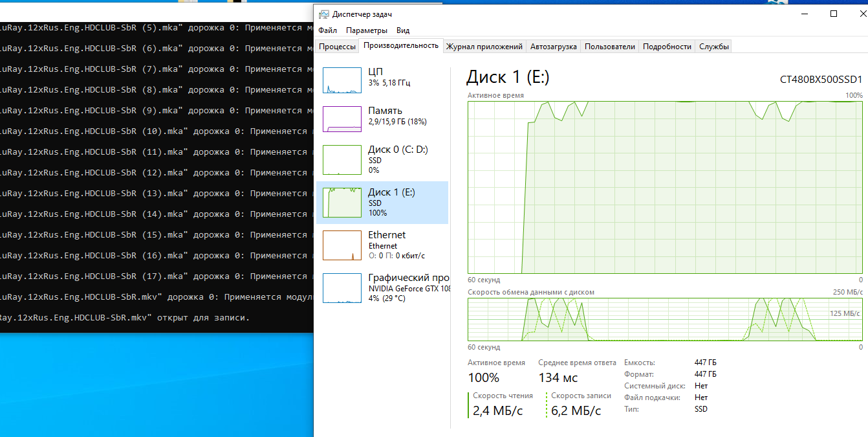Open the Файл menu
The height and width of the screenshot is (437, 868).
(327, 30)
